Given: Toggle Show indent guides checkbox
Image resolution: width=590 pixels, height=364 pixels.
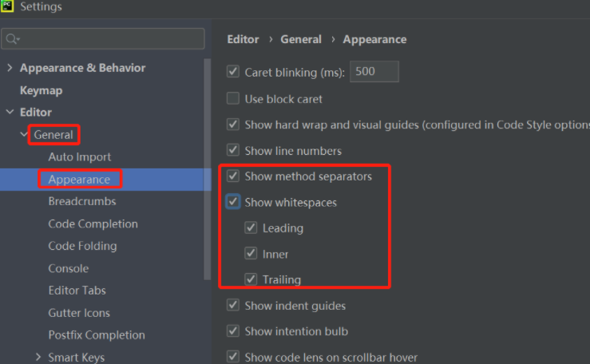Looking at the screenshot, I should (233, 305).
